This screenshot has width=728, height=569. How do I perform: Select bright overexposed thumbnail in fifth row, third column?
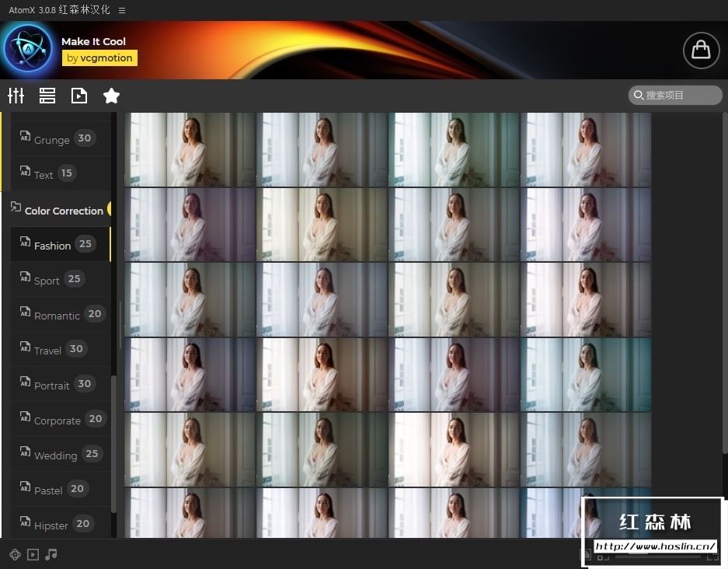pos(454,449)
